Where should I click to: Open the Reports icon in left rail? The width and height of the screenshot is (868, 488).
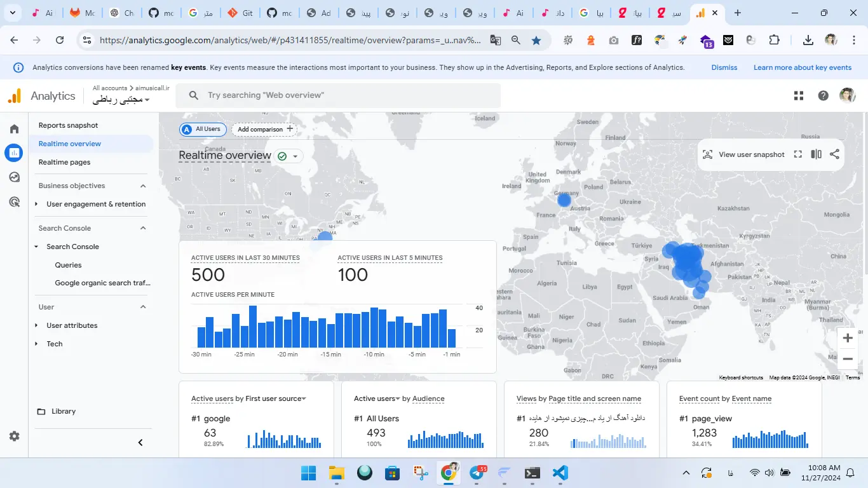click(14, 152)
